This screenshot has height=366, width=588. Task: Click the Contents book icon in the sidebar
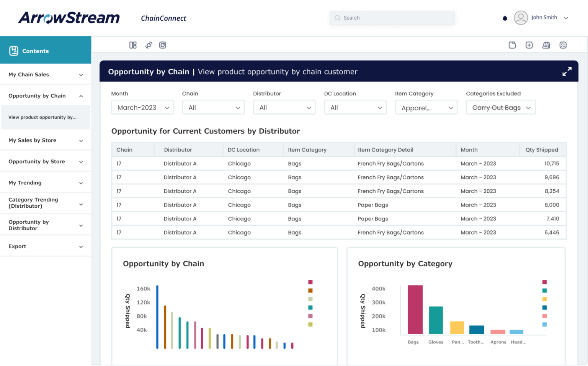click(x=13, y=50)
